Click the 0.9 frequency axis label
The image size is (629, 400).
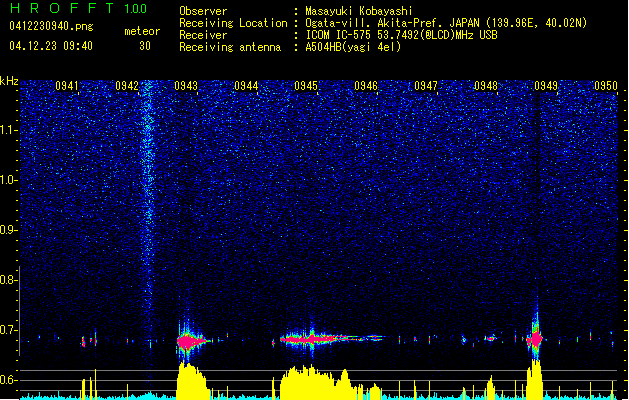8,230
